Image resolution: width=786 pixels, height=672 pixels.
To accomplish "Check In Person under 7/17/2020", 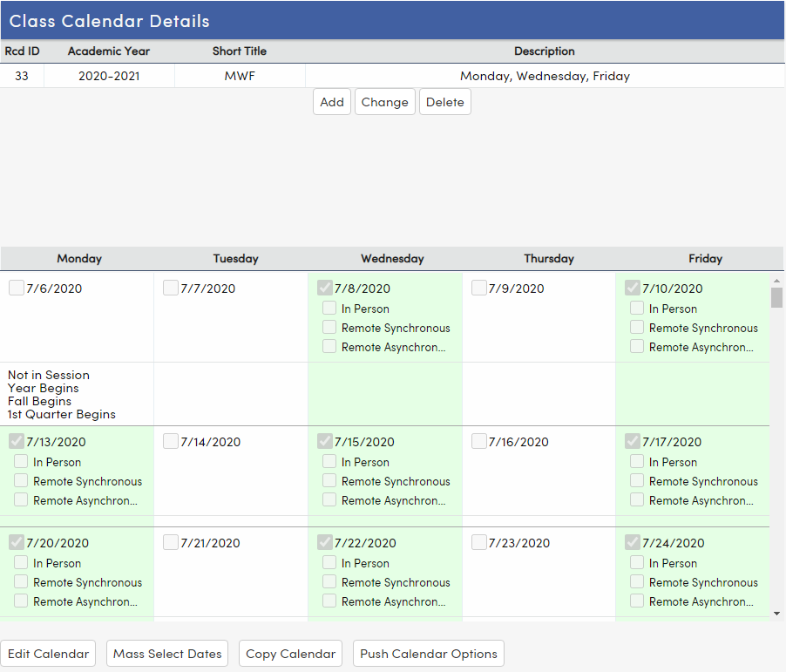I will click(637, 461).
